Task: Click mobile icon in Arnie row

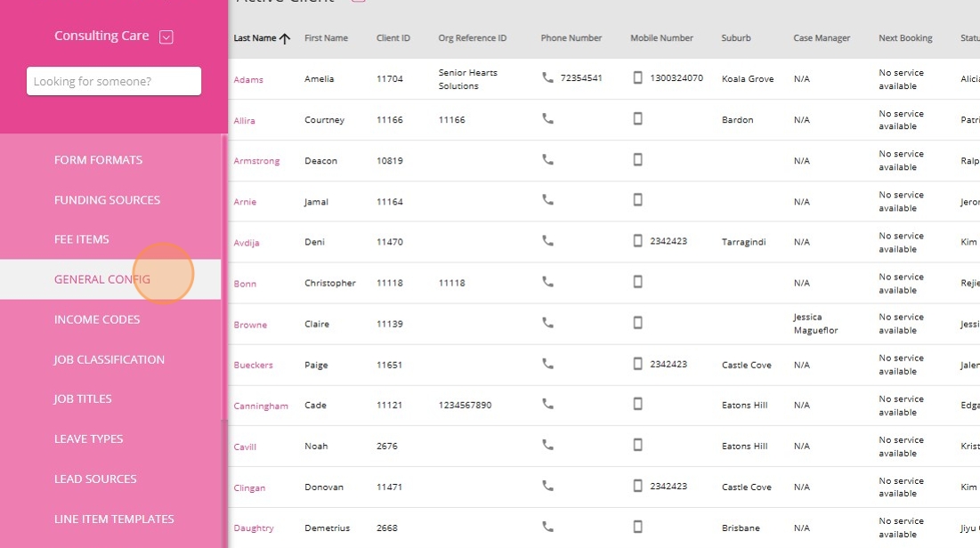Action: coord(637,199)
